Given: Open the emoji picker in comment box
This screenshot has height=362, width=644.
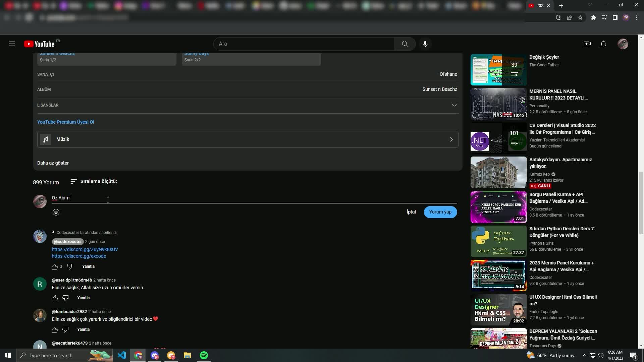Looking at the screenshot, I should point(56,212).
